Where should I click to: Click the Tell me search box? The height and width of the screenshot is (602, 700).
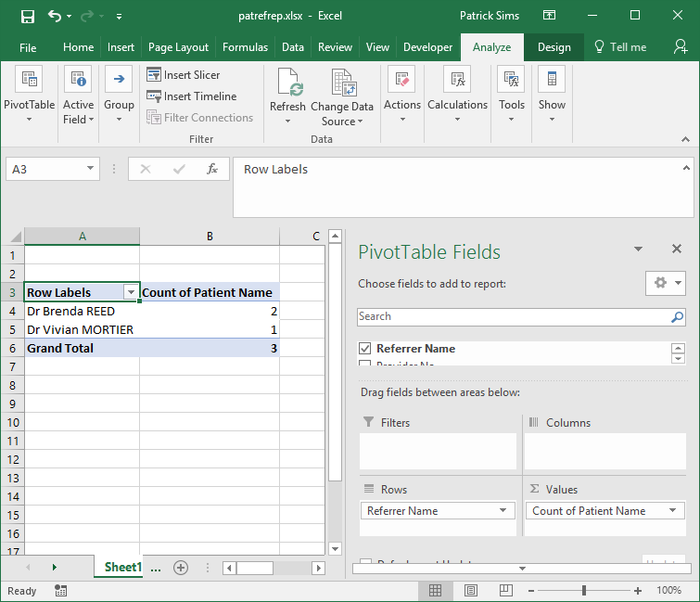coord(620,47)
